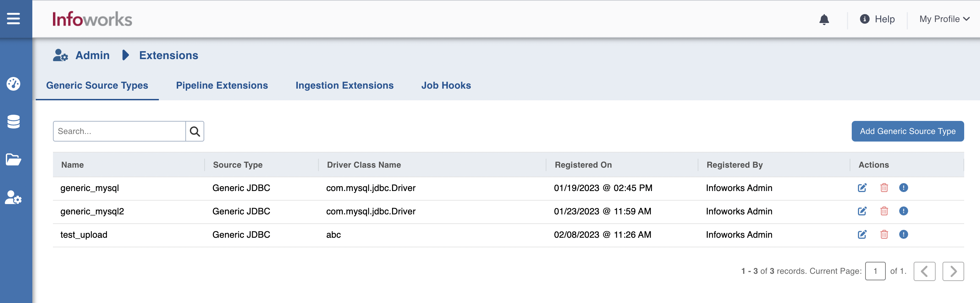The width and height of the screenshot is (980, 303).
Task: Open the Help link
Action: coord(884,19)
